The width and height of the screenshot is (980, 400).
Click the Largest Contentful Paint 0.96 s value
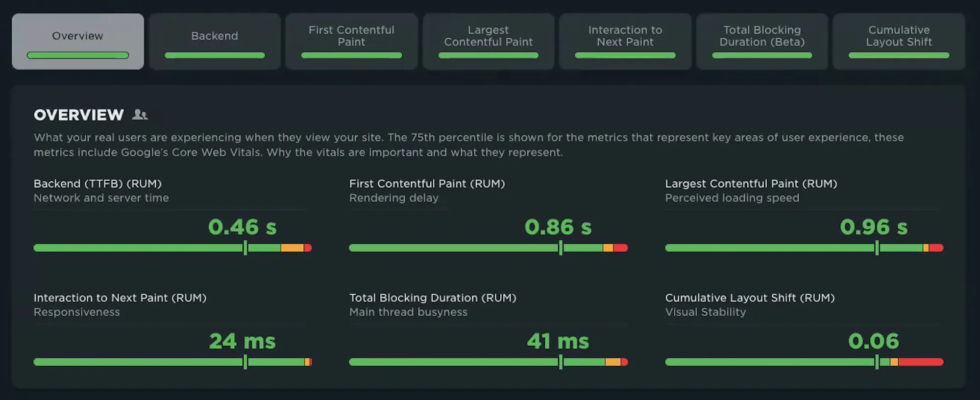coord(874,227)
